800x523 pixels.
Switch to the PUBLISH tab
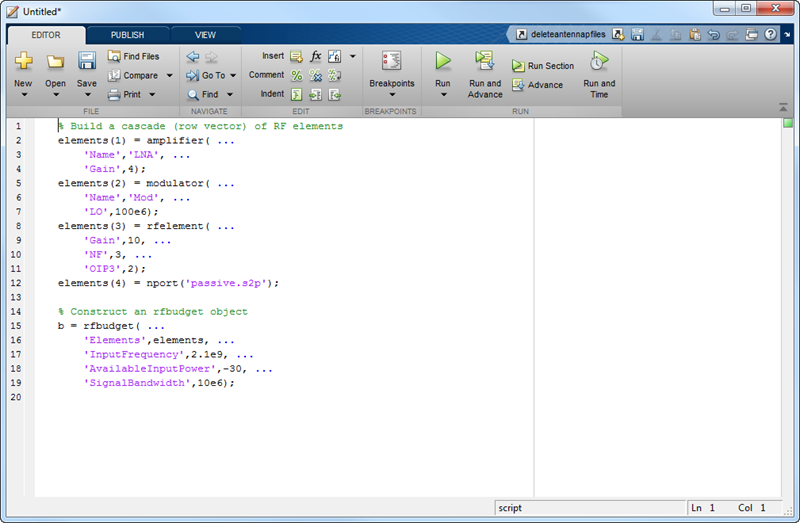tap(127, 34)
